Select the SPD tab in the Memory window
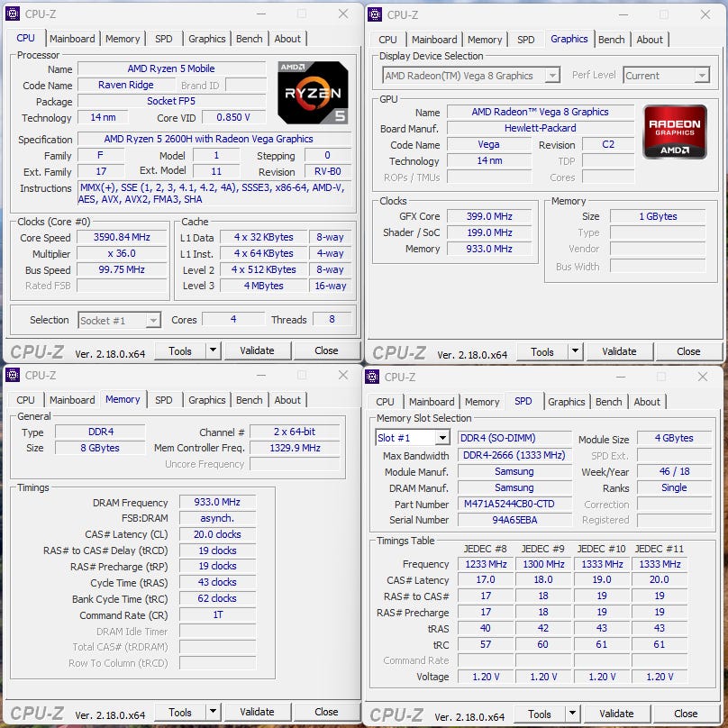Image resolution: width=728 pixels, height=728 pixels. (x=163, y=400)
